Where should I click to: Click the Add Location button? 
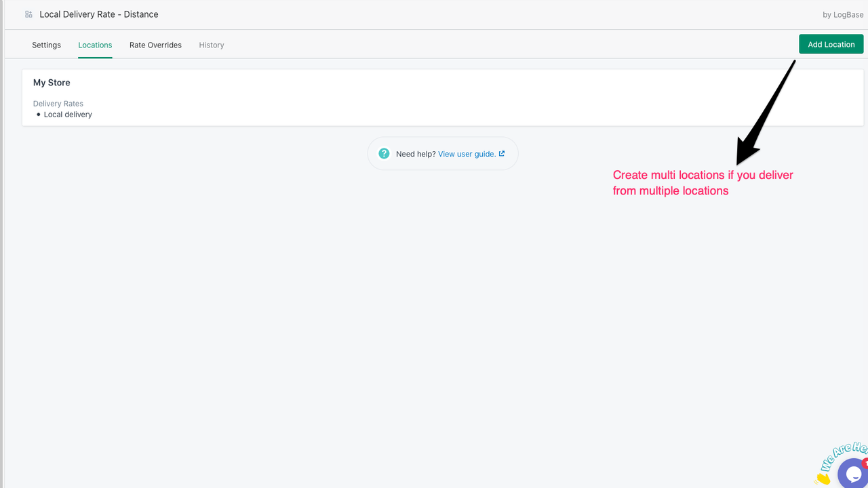point(831,44)
